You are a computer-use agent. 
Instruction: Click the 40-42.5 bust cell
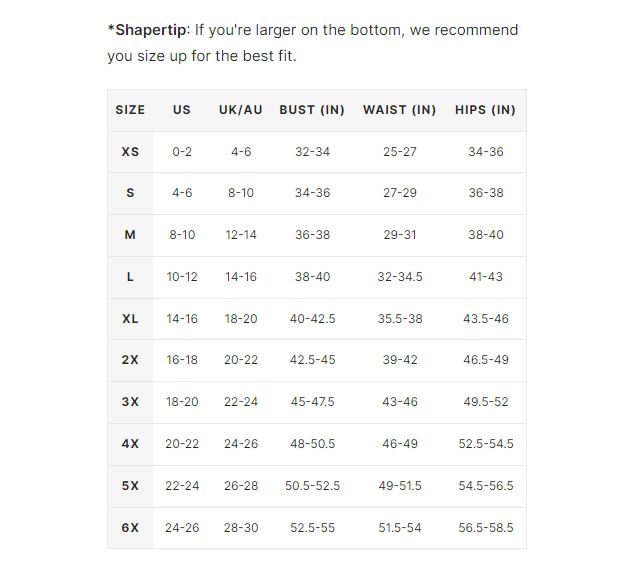tap(312, 318)
